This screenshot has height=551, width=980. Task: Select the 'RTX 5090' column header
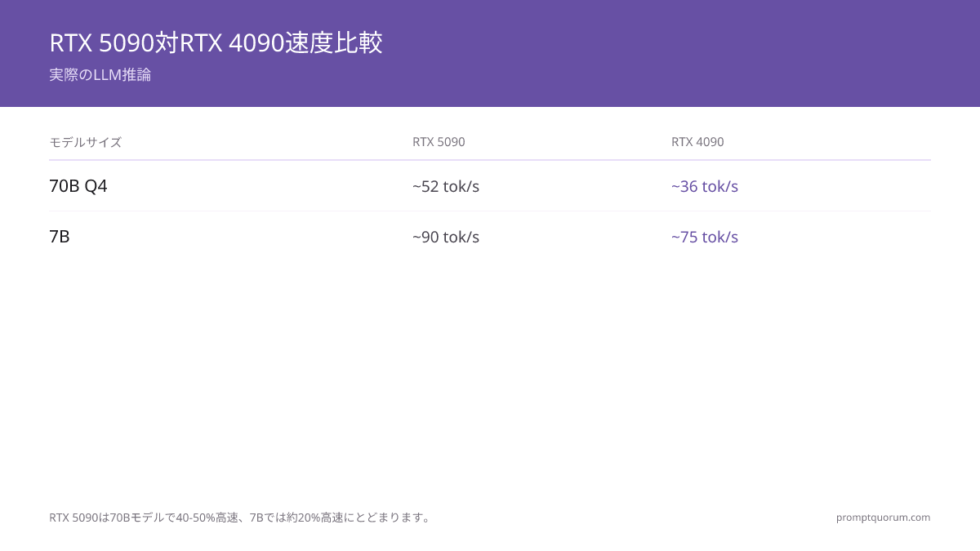click(439, 142)
